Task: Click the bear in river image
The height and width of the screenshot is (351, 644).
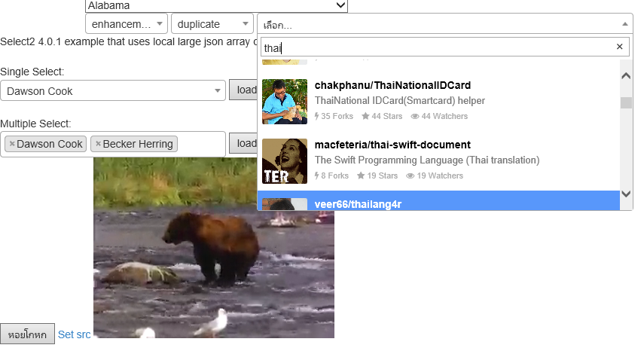Action: coord(214,248)
